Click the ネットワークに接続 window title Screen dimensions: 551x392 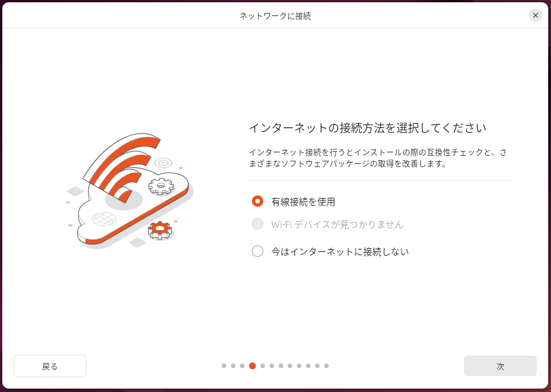coord(275,16)
